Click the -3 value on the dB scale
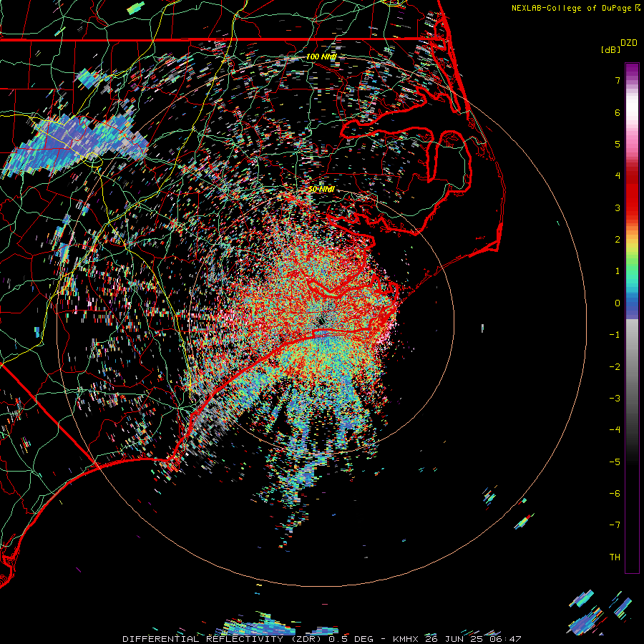The image size is (644, 644). pyautogui.click(x=615, y=399)
